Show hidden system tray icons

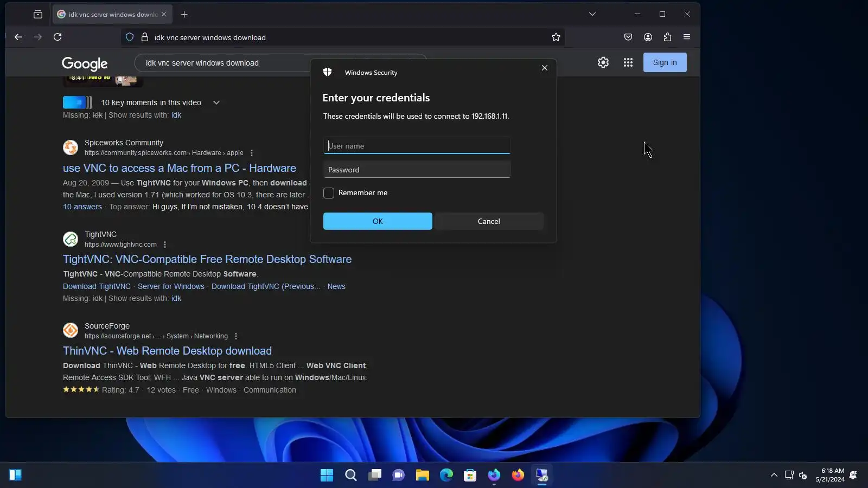774,476
